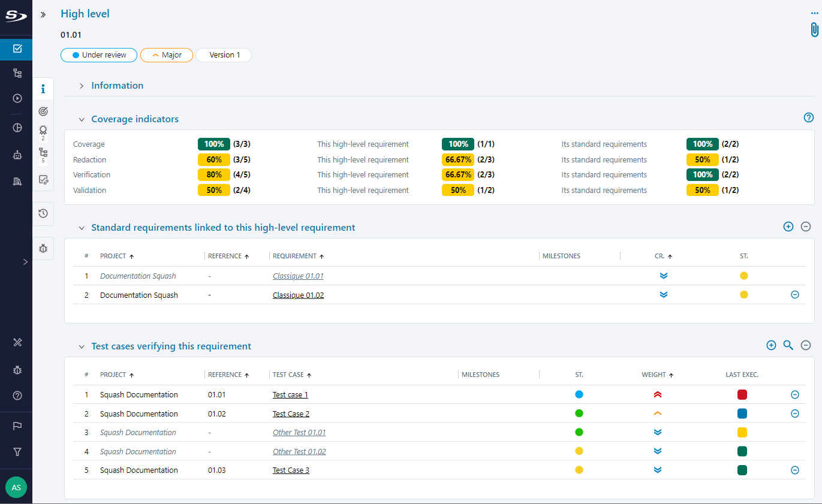Open the executions play icon in sidebar
This screenshot has width=822, height=504.
point(17,98)
